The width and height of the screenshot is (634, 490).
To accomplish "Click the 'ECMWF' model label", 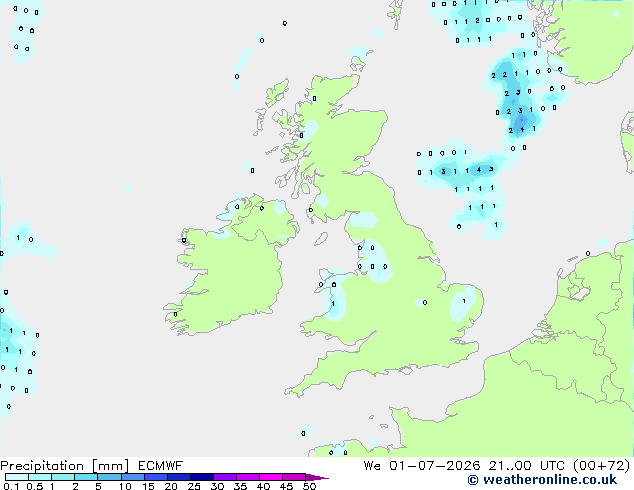I will [160, 466].
